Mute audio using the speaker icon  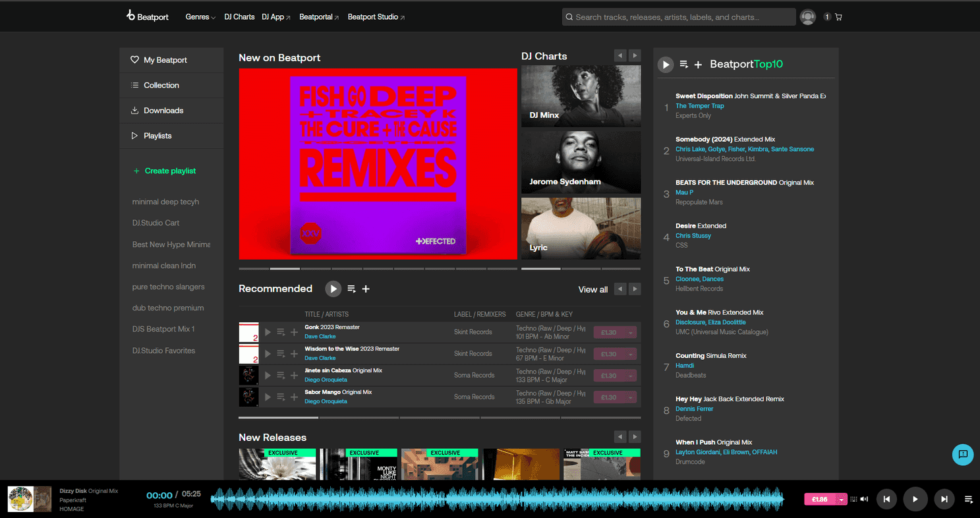[864, 499]
